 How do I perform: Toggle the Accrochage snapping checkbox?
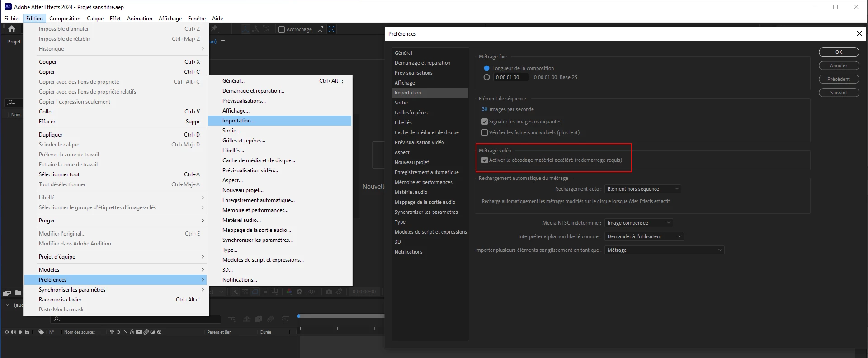pyautogui.click(x=282, y=29)
